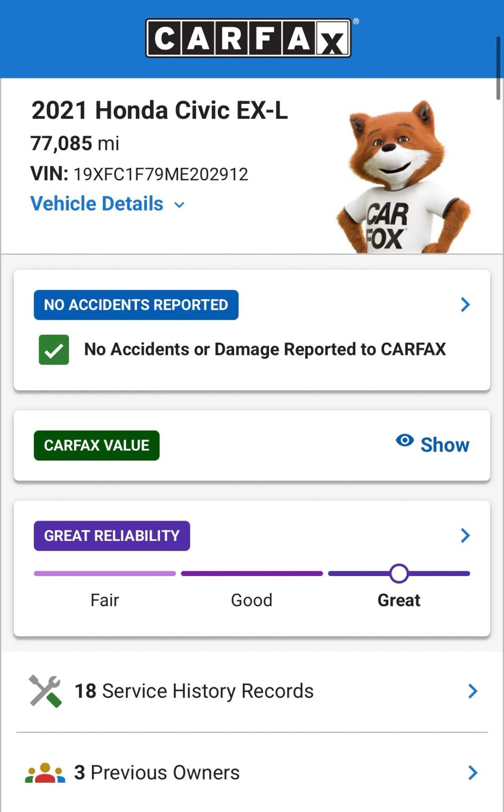Click the wrench and screwdriver service icon
Image resolution: width=504 pixels, height=812 pixels.
click(x=45, y=691)
